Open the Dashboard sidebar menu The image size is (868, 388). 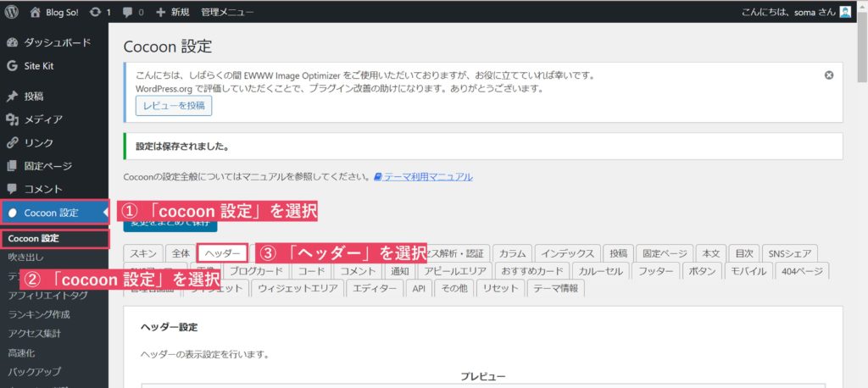click(x=56, y=42)
